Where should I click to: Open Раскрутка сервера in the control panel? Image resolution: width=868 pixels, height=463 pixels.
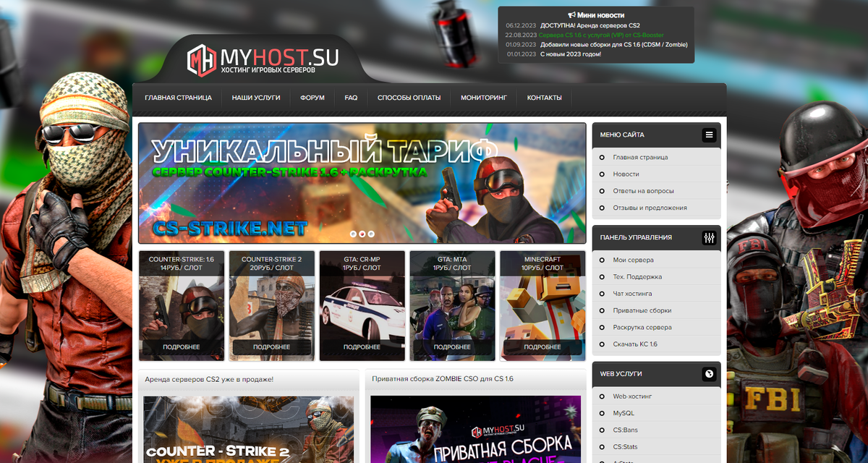642,328
